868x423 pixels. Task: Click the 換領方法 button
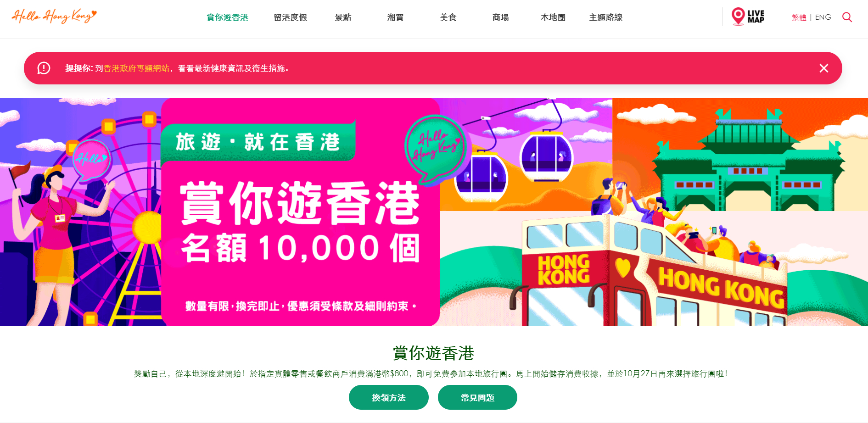point(389,397)
